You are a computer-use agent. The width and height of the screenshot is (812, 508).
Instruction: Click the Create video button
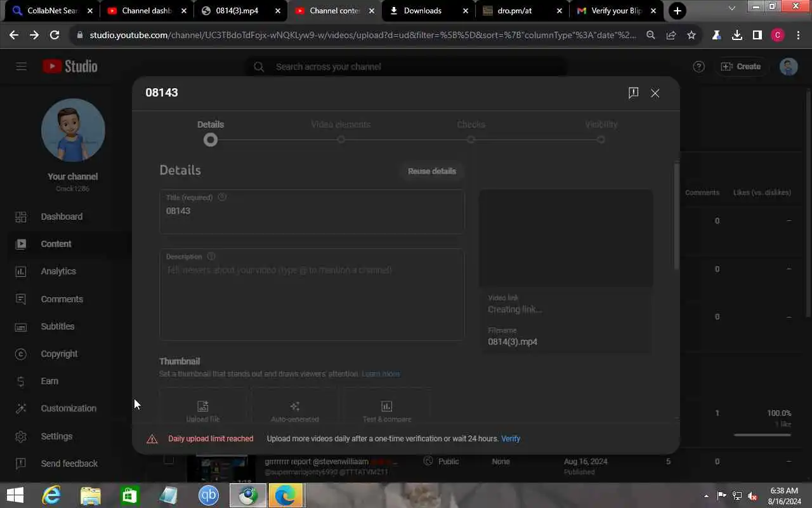(x=740, y=67)
